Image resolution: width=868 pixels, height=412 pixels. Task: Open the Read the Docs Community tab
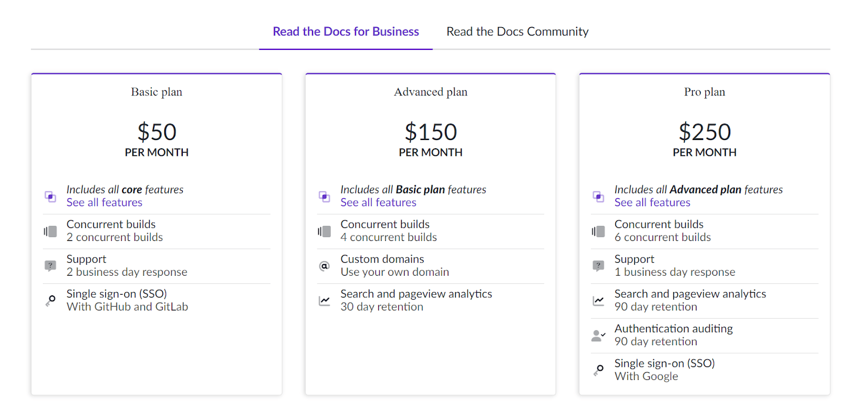(517, 31)
